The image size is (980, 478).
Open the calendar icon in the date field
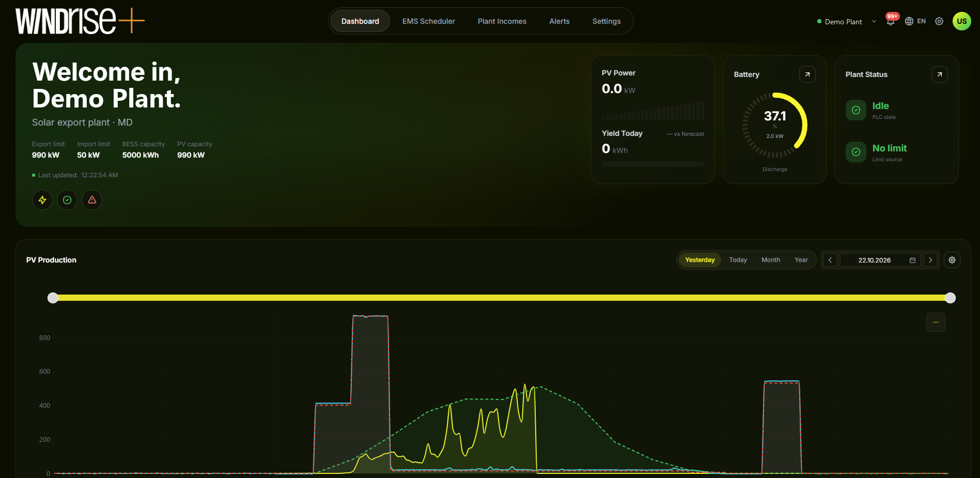click(912, 260)
